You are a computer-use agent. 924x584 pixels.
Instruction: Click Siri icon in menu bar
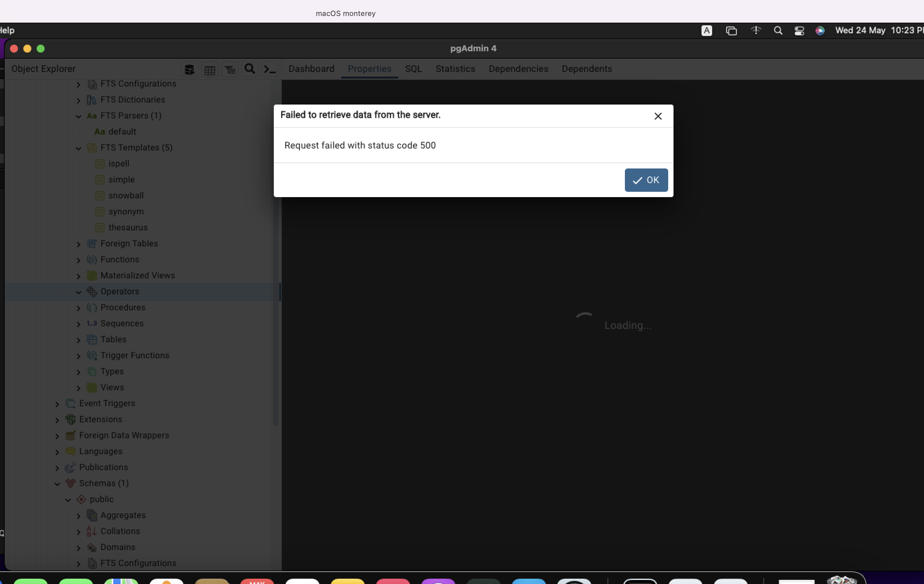(x=820, y=31)
